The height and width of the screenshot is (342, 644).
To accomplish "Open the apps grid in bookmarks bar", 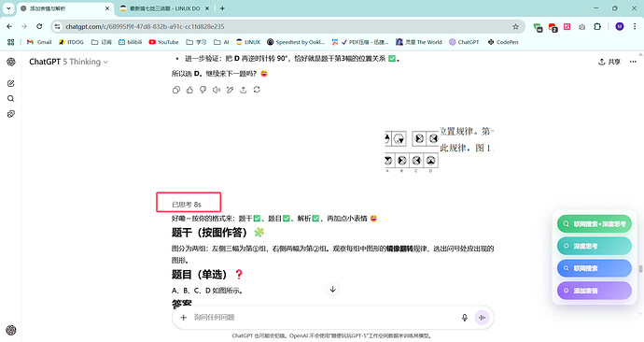I will tap(10, 42).
